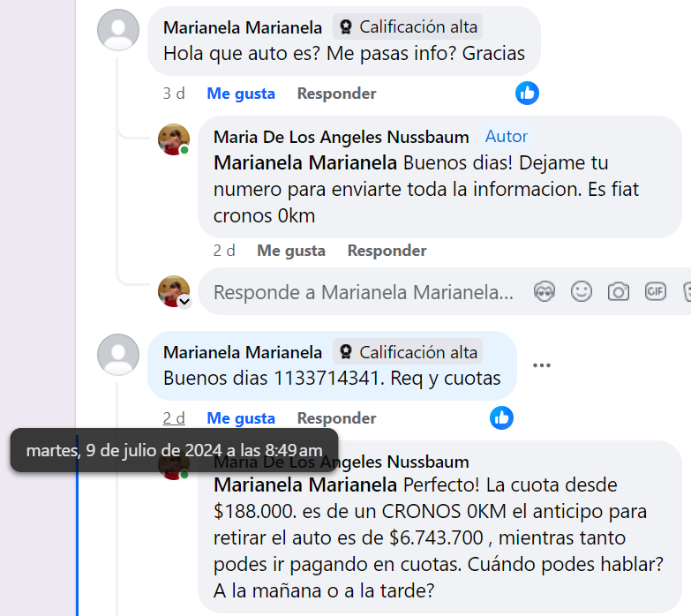Image resolution: width=691 pixels, height=616 pixels.
Task: Open Maria De Los Angeles Nussbaum's profile name
Action: point(342,137)
